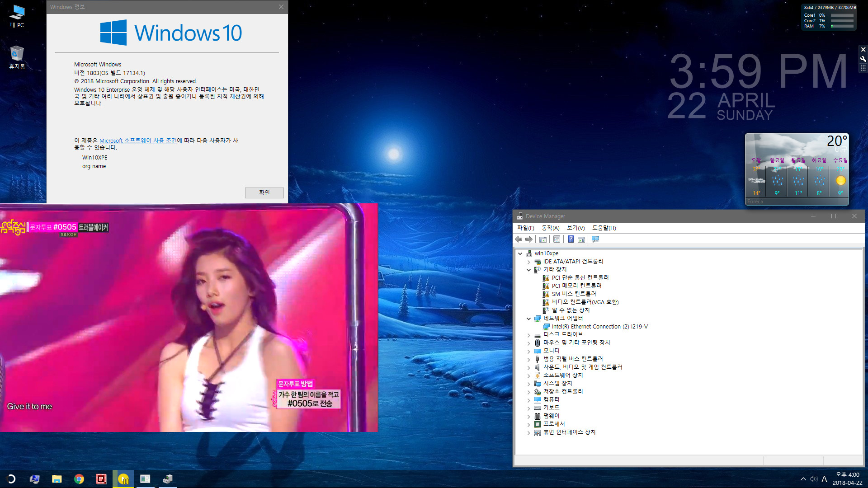Click the playing video in the player window
Image resolution: width=868 pixels, height=488 pixels.
(189, 318)
